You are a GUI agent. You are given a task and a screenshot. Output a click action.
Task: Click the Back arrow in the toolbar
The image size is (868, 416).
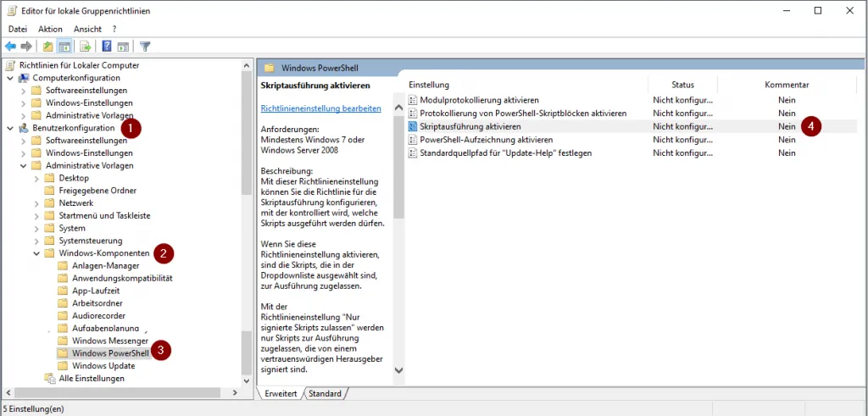[11, 47]
